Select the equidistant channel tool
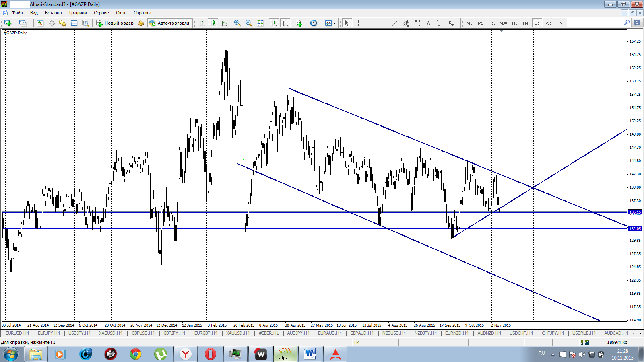Viewport: 644px width, 362px height. 406,23
